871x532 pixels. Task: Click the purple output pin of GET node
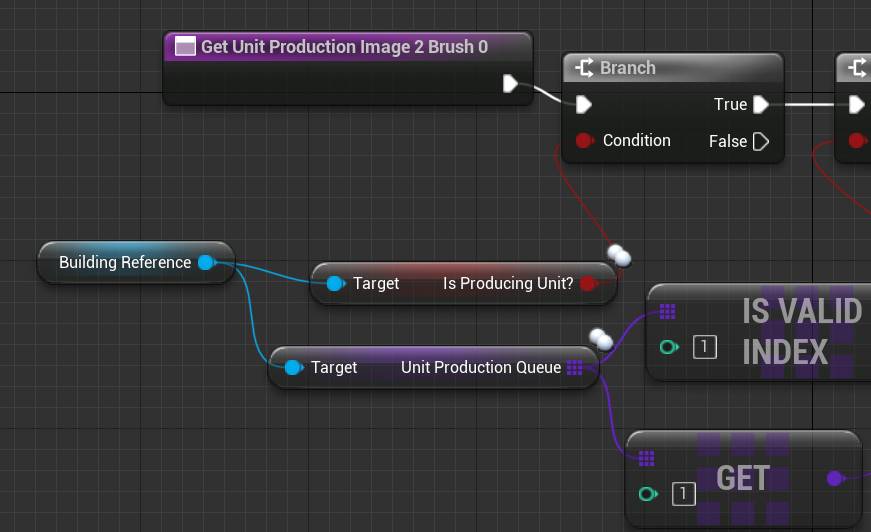click(835, 478)
